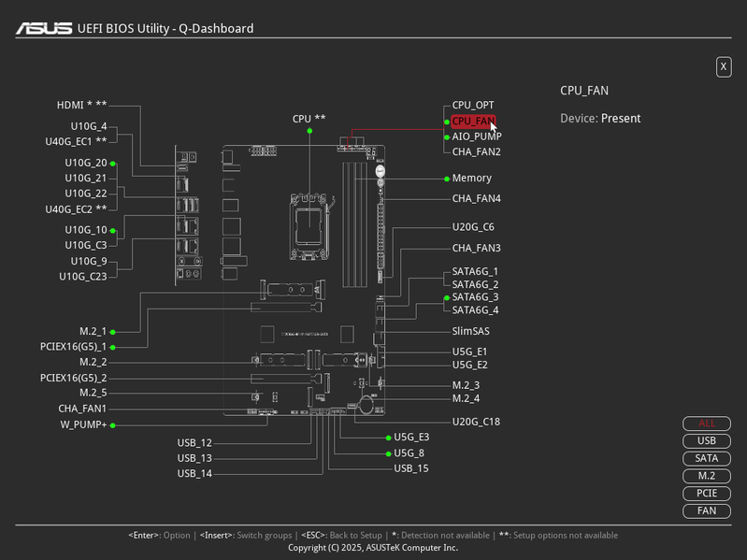Filter connectors by FAN
Image resolution: width=747 pixels, height=560 pixels.
pyautogui.click(x=707, y=511)
